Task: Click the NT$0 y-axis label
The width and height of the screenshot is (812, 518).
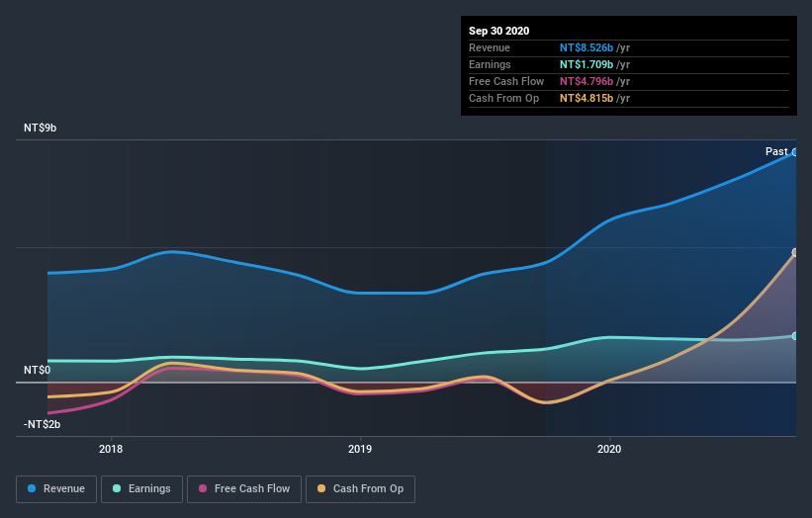Action: tap(37, 370)
